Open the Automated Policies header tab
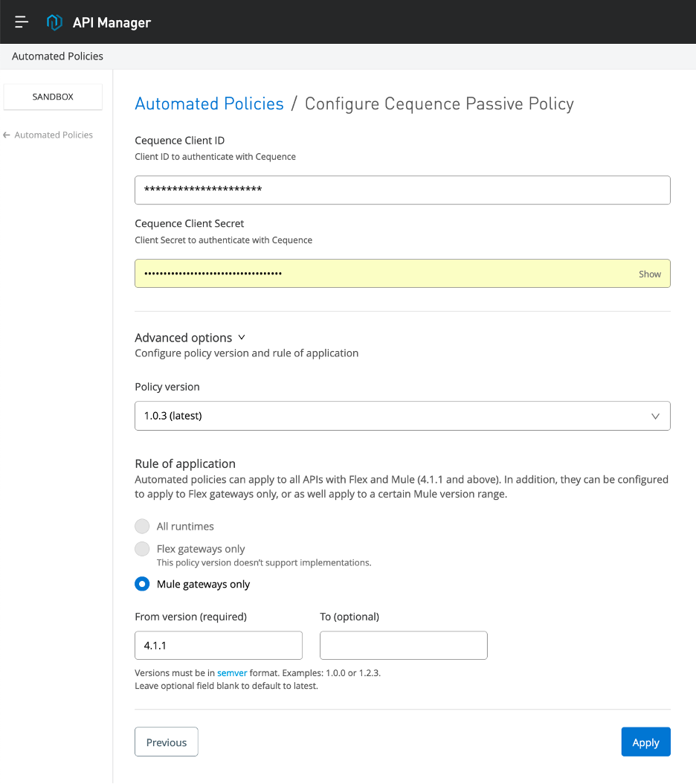 coord(57,56)
